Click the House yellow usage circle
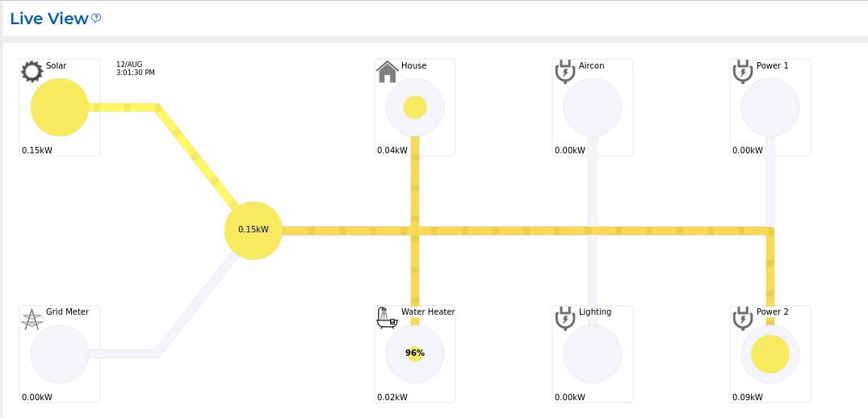Viewport: 868px width, 418px height. coord(415,107)
